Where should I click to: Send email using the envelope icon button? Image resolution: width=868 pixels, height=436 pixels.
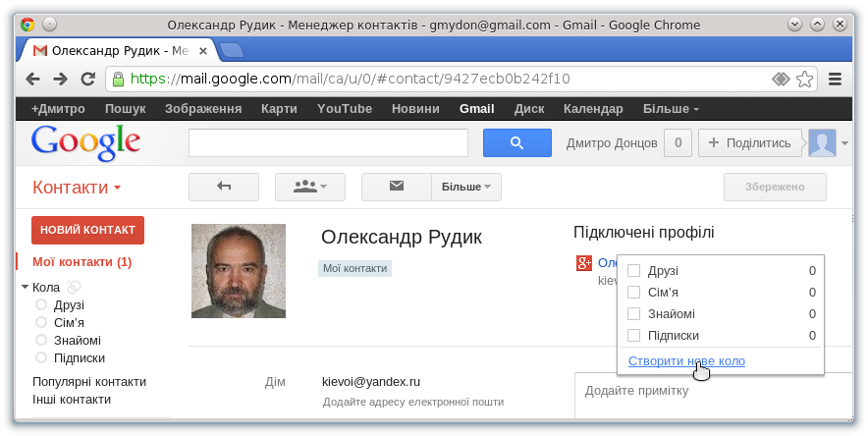397,187
